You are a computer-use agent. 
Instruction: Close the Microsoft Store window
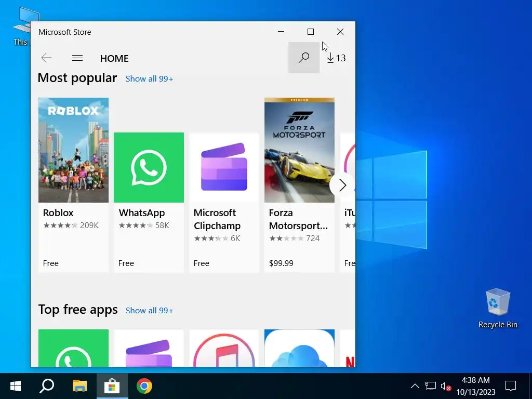[x=340, y=32]
